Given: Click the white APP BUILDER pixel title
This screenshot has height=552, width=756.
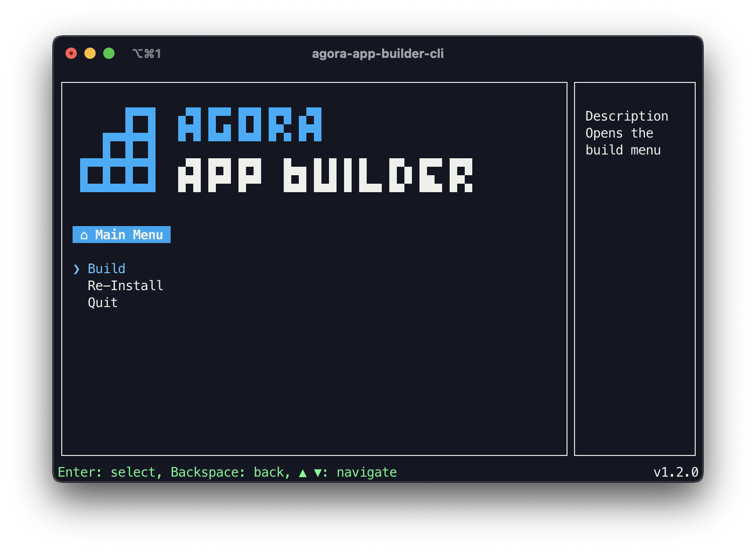Looking at the screenshot, I should 325,175.
